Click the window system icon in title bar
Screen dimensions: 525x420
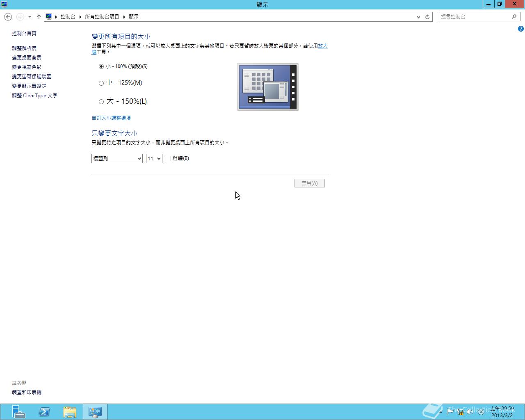(x=4, y=5)
